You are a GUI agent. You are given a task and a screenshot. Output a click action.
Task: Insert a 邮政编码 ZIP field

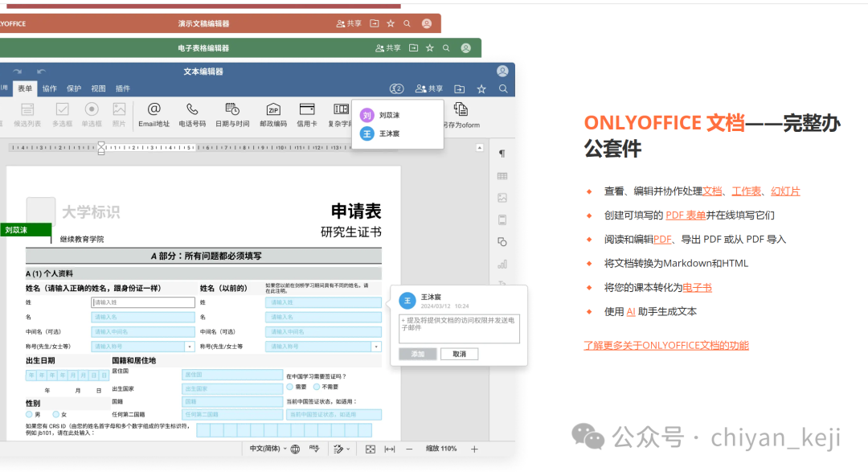tap(273, 114)
